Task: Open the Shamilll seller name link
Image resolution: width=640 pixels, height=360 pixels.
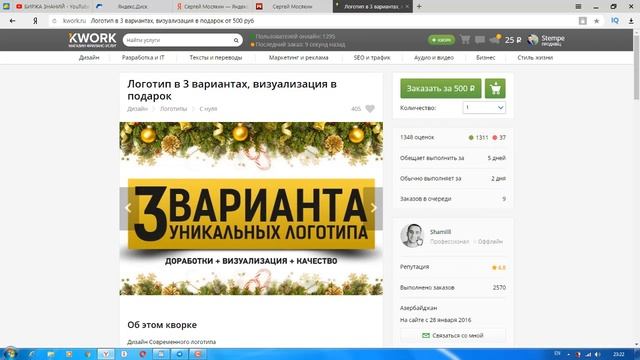Action: point(440,232)
